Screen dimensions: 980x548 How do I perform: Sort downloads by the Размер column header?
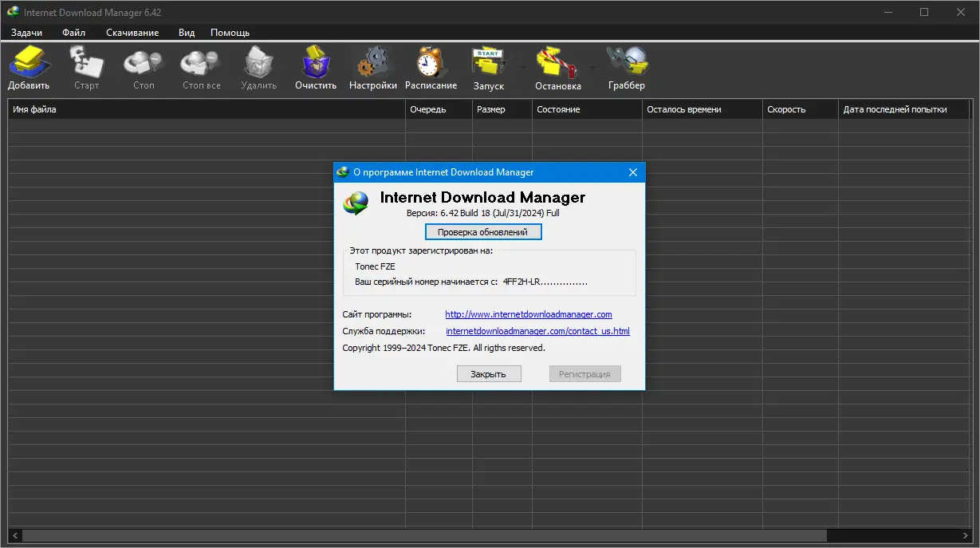(501, 108)
